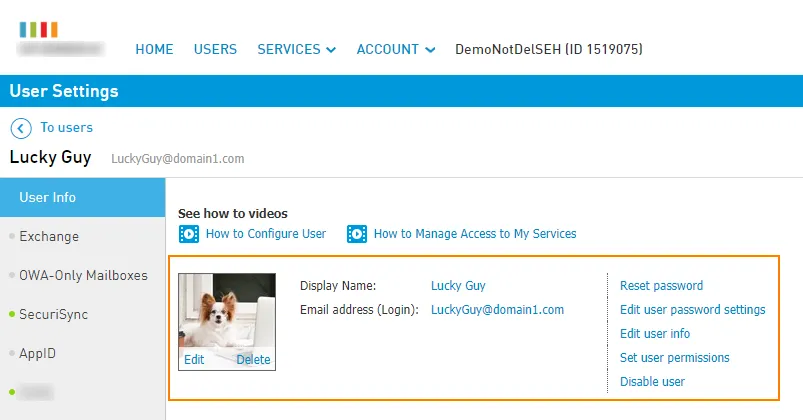Go to HOME in navigation
The width and height of the screenshot is (803, 420).
(x=154, y=49)
